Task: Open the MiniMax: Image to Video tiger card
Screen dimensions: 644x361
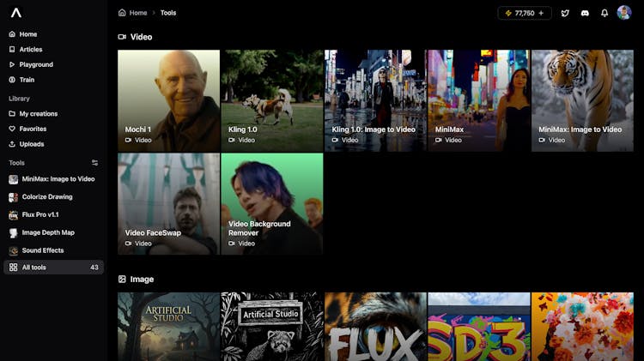Action: coord(583,101)
